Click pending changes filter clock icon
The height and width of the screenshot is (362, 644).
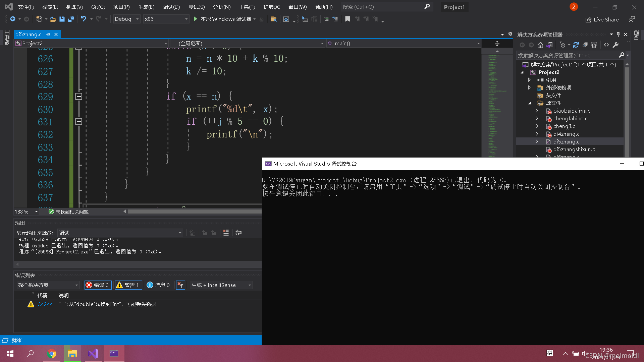[563, 45]
